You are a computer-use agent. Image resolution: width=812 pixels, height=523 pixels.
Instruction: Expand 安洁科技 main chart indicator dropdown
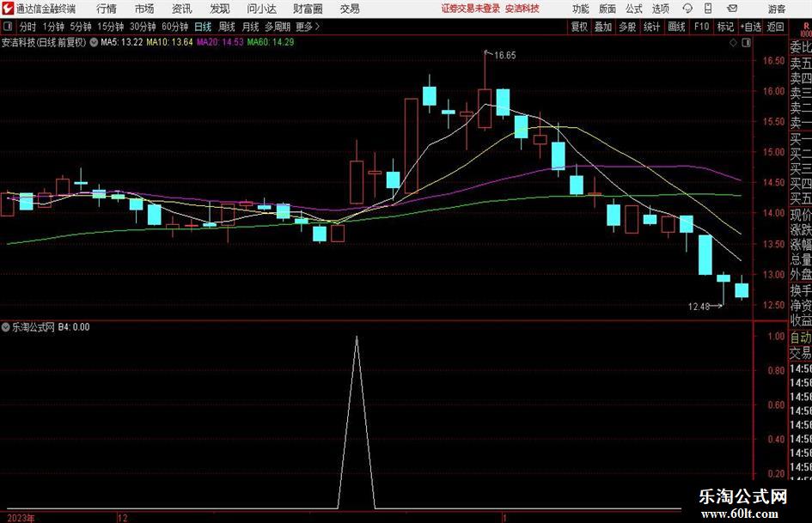point(94,42)
